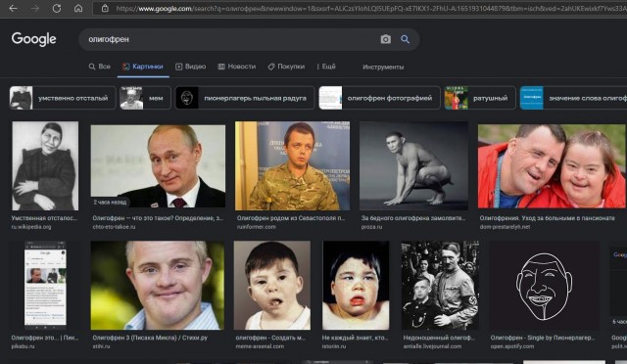Reload the page with the refresh icon
Image resolution: width=627 pixels, height=364 pixels.
click(x=57, y=8)
